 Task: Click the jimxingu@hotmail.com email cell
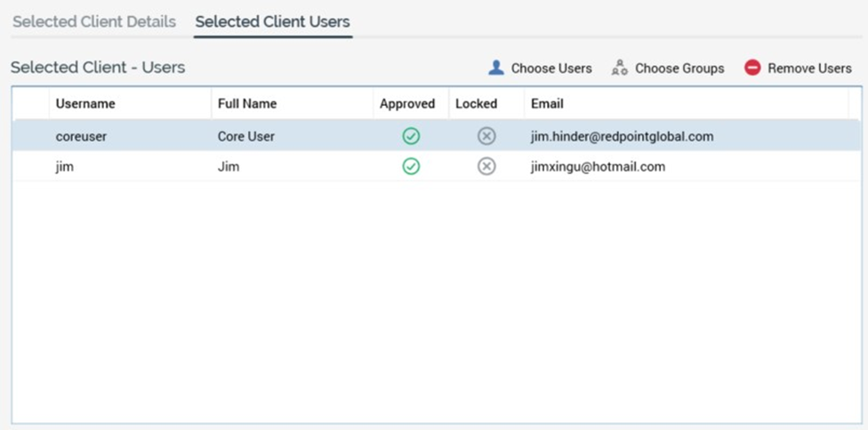pos(598,166)
